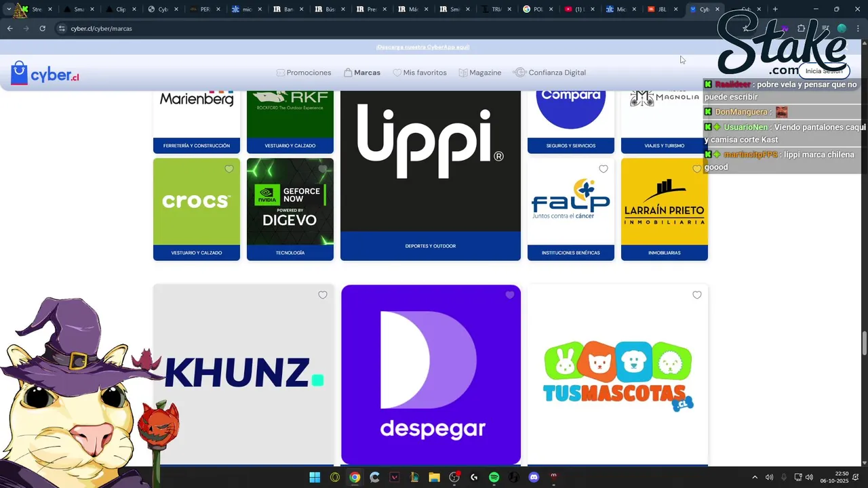Click Viajes y Turismo label

(x=665, y=146)
